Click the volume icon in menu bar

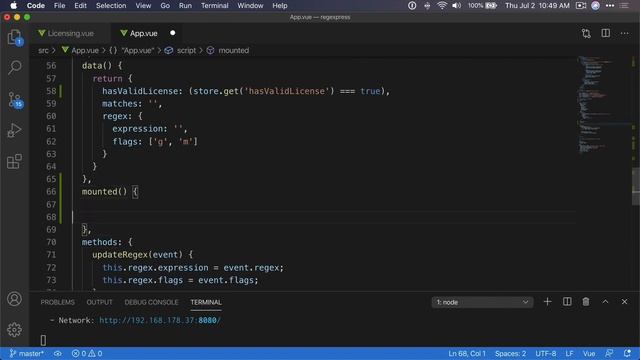click(456, 6)
